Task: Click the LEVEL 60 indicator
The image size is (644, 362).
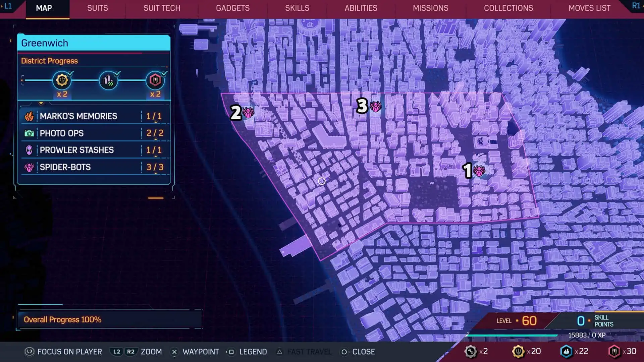Action: 517,321
